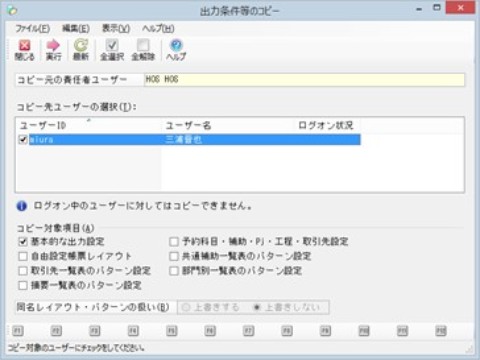Click the F7 function key button
The width and height of the screenshot is (480, 360).
249,331
